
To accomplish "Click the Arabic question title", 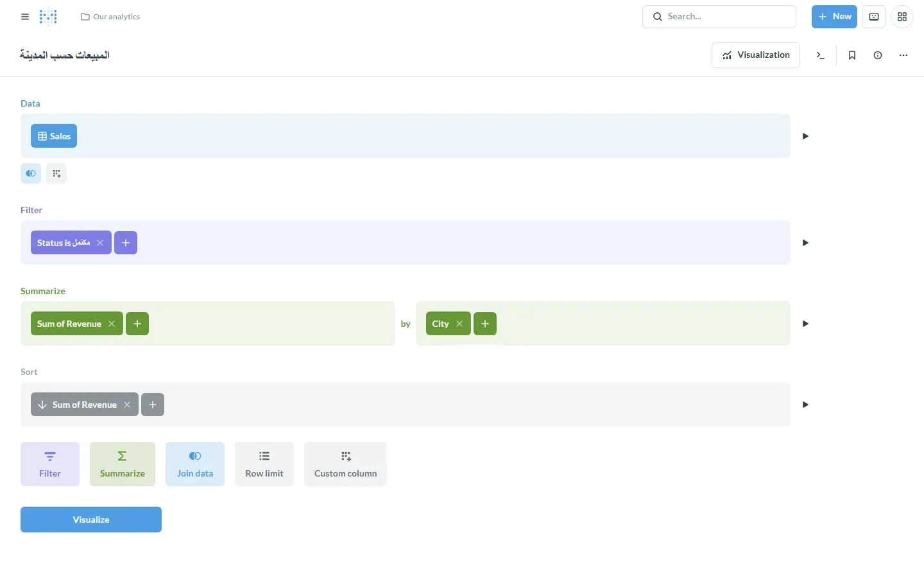I will point(64,55).
